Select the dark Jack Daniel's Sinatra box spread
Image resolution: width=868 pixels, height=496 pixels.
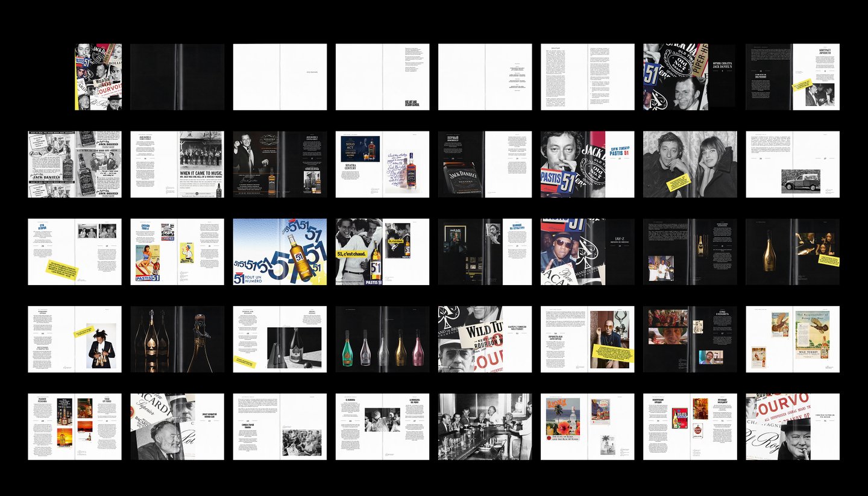pyautogui.click(x=485, y=165)
